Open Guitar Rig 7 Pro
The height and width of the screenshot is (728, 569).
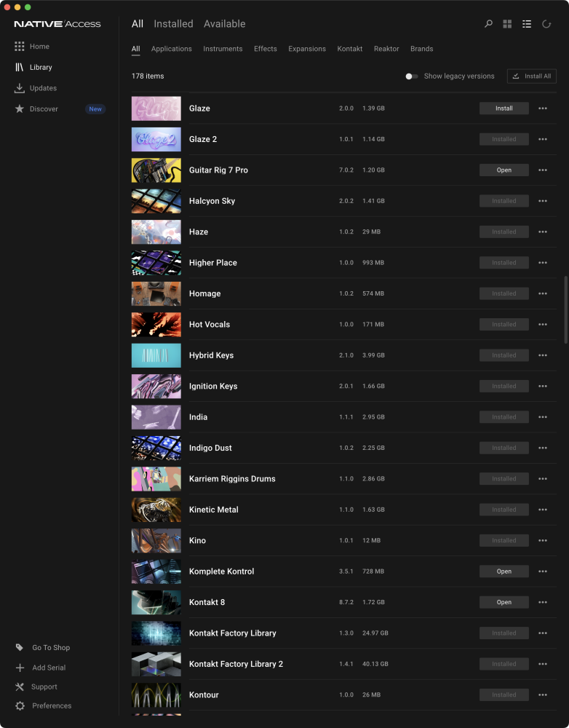click(x=504, y=170)
